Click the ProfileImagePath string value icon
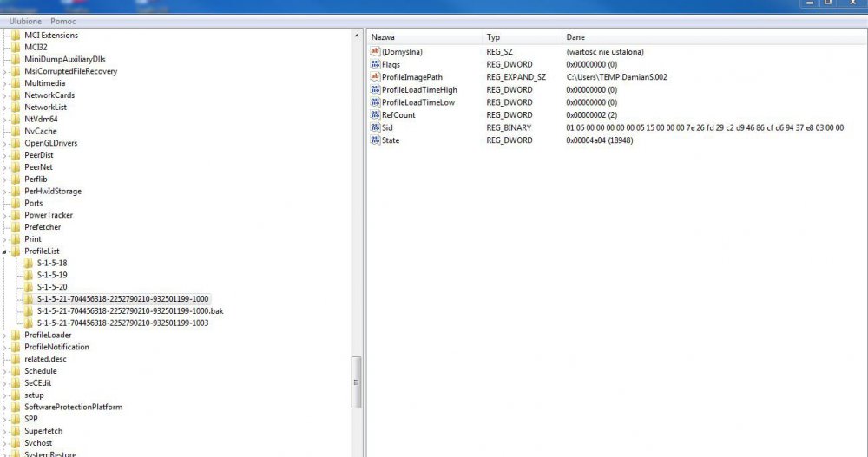This screenshot has width=868, height=457. tap(376, 77)
